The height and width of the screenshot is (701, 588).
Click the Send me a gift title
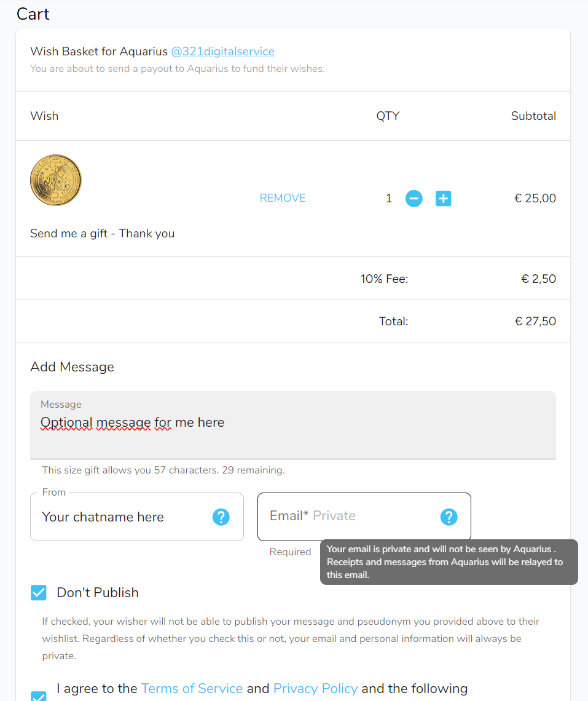point(102,234)
